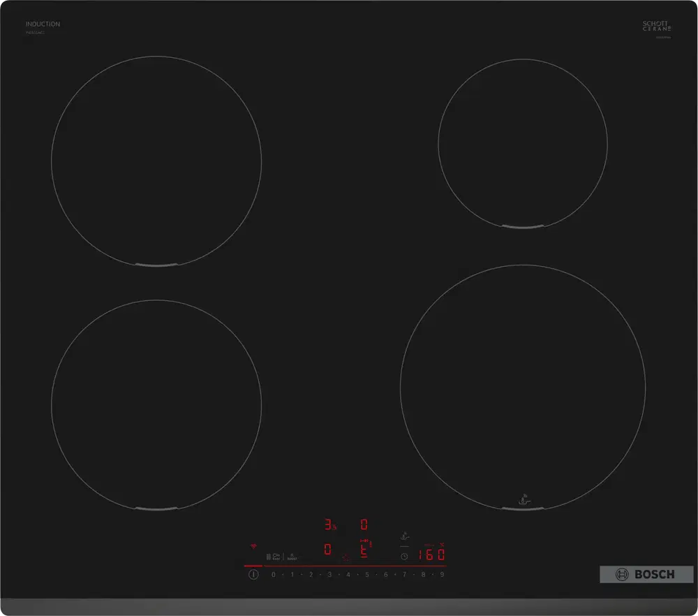Screen dimensions: 698x616
Task: Activate the Boost function icon
Action: click(291, 556)
